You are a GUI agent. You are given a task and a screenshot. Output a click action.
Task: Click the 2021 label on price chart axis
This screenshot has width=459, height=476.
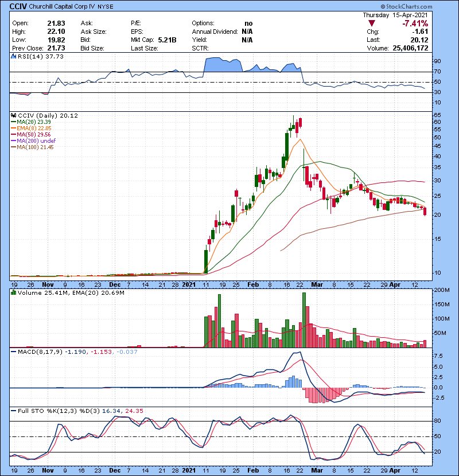point(189,285)
